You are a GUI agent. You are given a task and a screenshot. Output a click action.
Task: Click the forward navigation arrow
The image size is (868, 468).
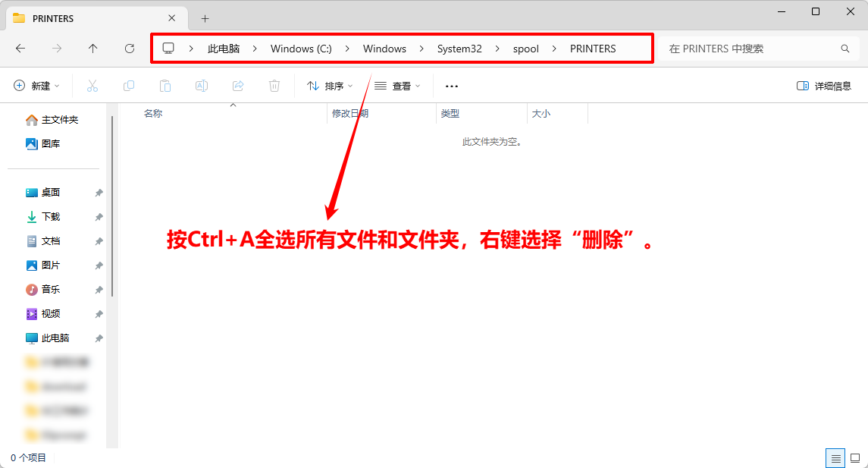(56, 49)
